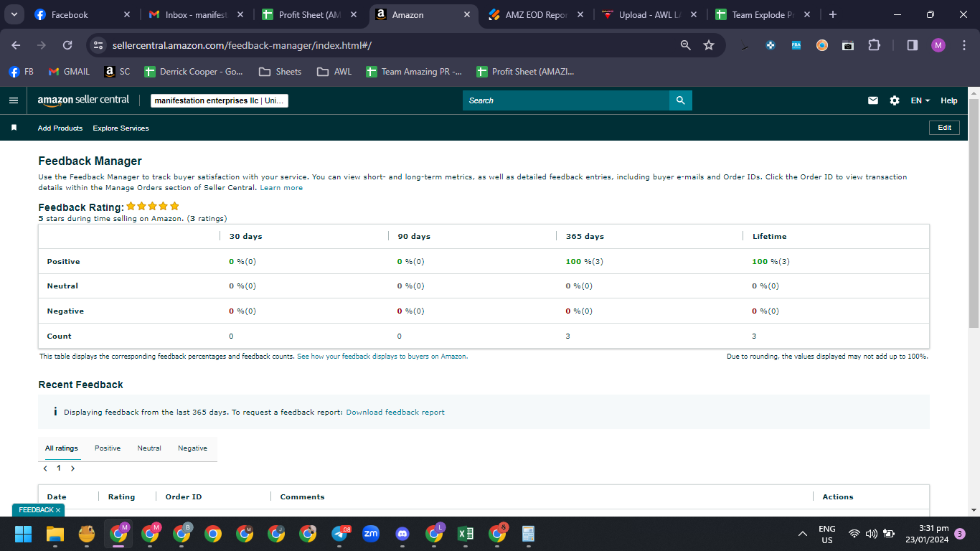Image resolution: width=980 pixels, height=551 pixels.
Task: Select the Negative feedback tab
Action: coord(192,448)
